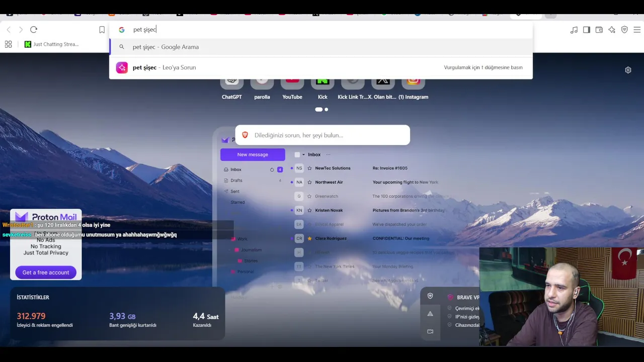Open Leo AI sparkle icon in toolbar
The image size is (644, 362).
(x=612, y=30)
